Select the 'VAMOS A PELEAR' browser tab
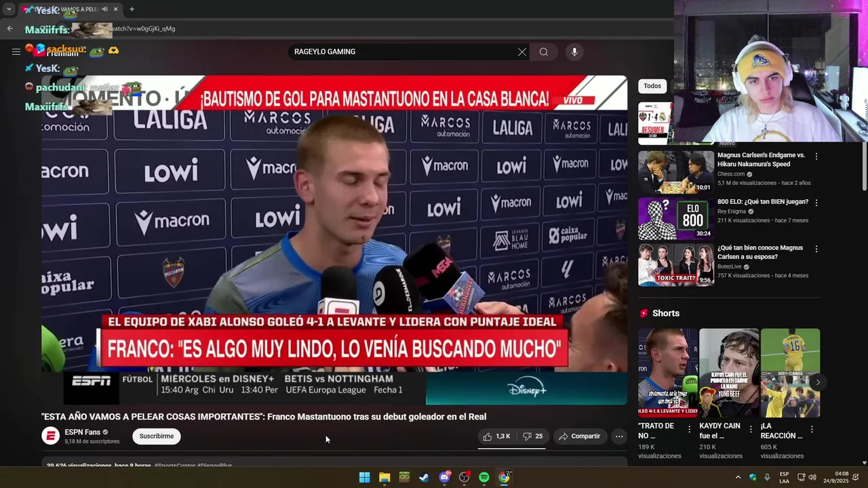The height and width of the screenshot is (488, 868). click(x=71, y=9)
